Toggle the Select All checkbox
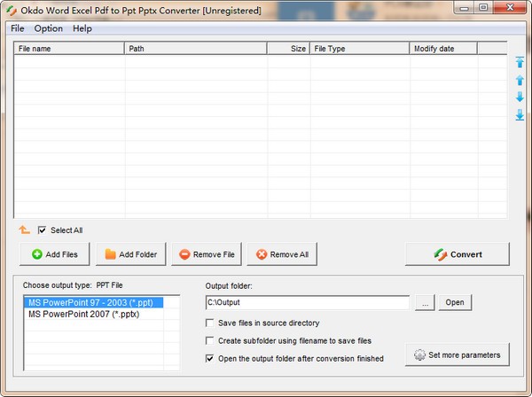The height and width of the screenshot is (397, 532). pyautogui.click(x=42, y=230)
